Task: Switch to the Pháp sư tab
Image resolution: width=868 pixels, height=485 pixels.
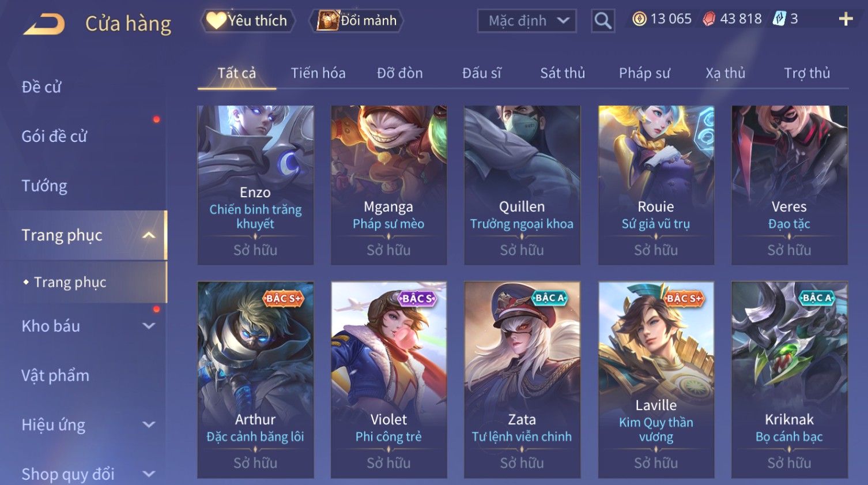Action: click(x=644, y=73)
